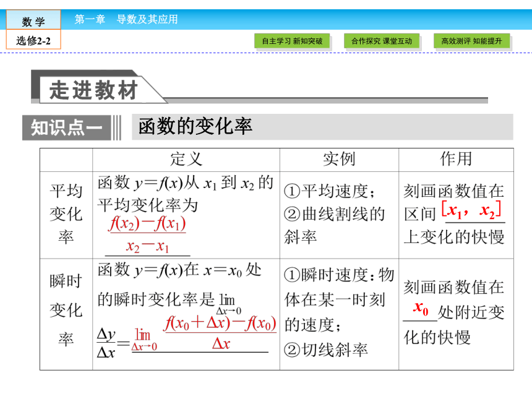The width and height of the screenshot is (532, 399).
Task: Click the text ①瞬时速度:物体在某一时刻的速度
Action: pyautogui.click(x=339, y=300)
